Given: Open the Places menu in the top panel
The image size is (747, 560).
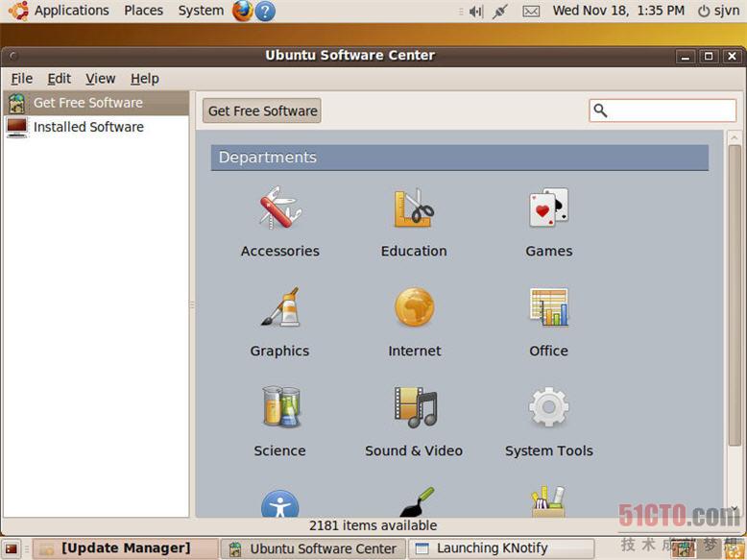Looking at the screenshot, I should tap(143, 11).
